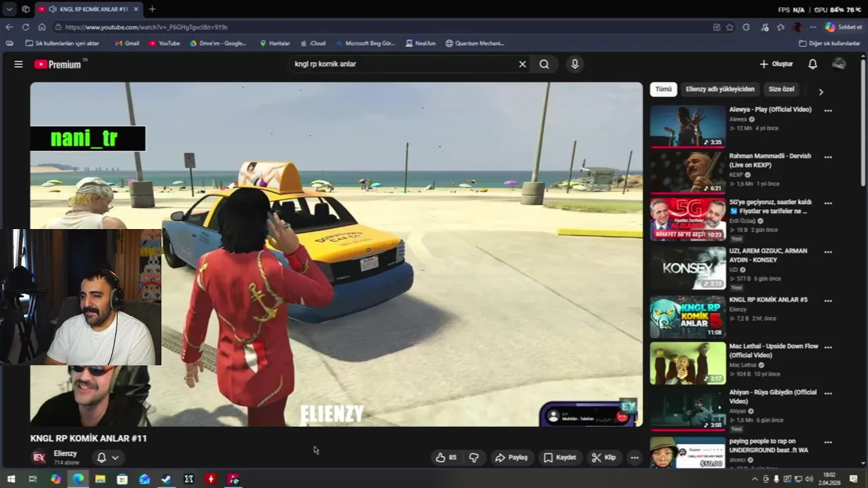
Task: Select the Tümü filter chip
Action: pos(663,89)
